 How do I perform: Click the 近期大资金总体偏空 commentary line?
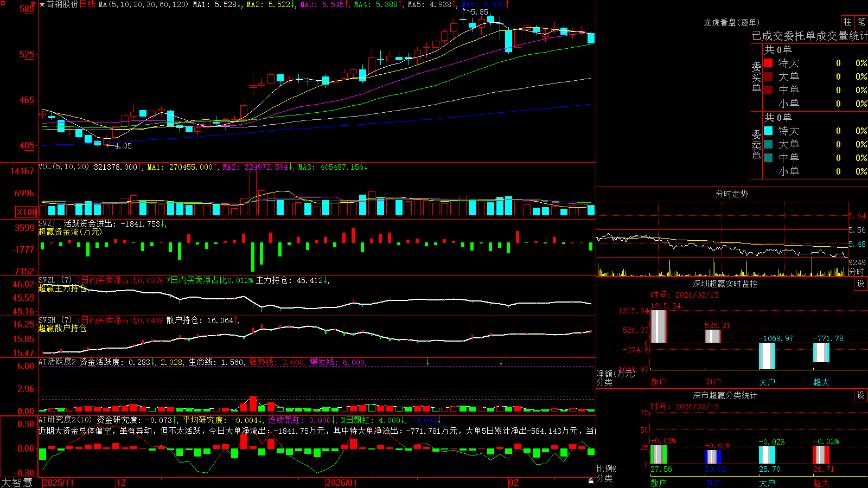click(x=317, y=431)
